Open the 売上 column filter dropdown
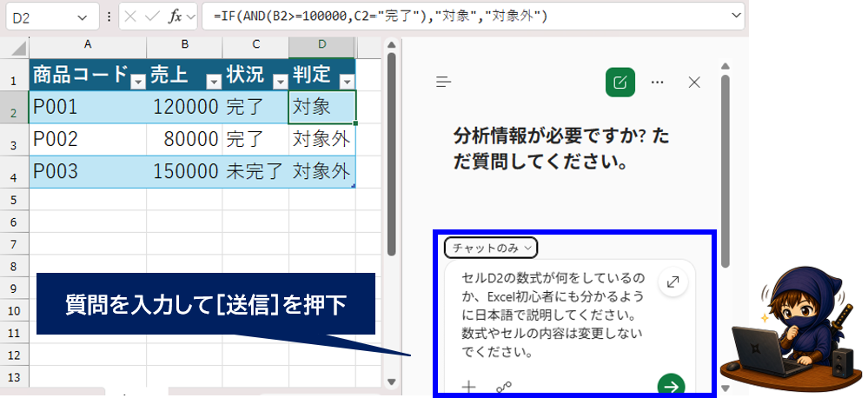 tap(214, 83)
